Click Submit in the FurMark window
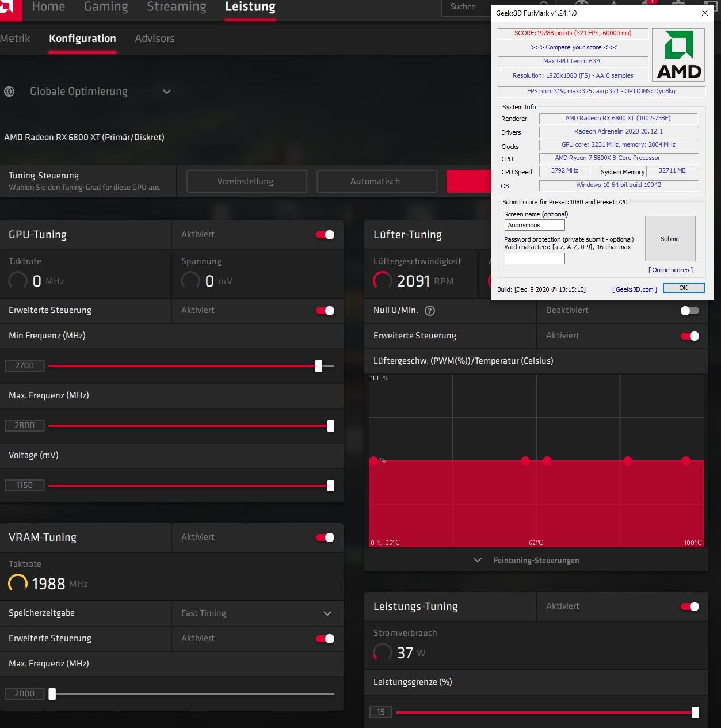Image resolution: width=721 pixels, height=728 pixels. 670,239
